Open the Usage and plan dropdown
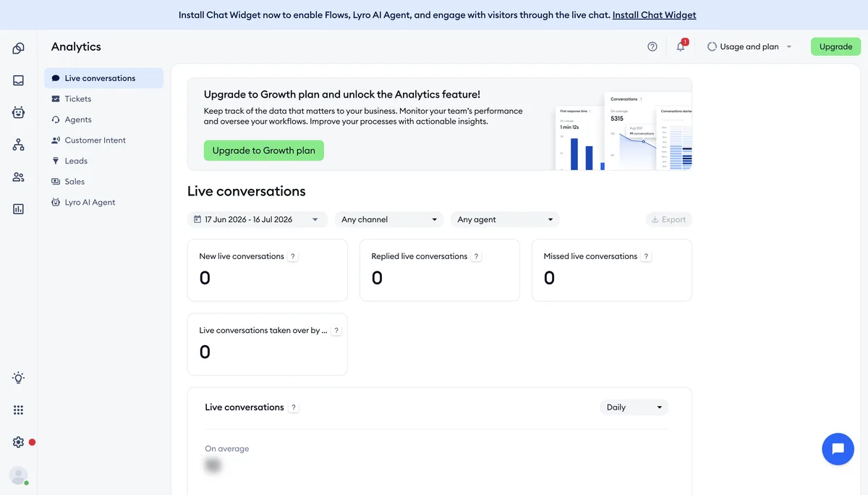Viewport: 868px width, 495px height. coord(749,46)
